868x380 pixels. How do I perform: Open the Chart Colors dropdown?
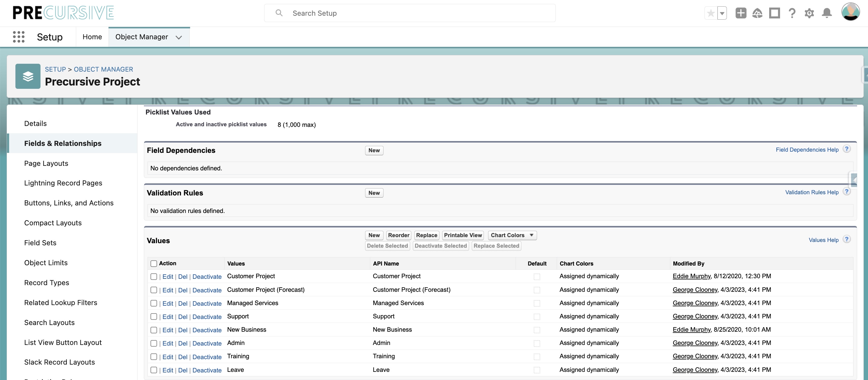pos(512,235)
